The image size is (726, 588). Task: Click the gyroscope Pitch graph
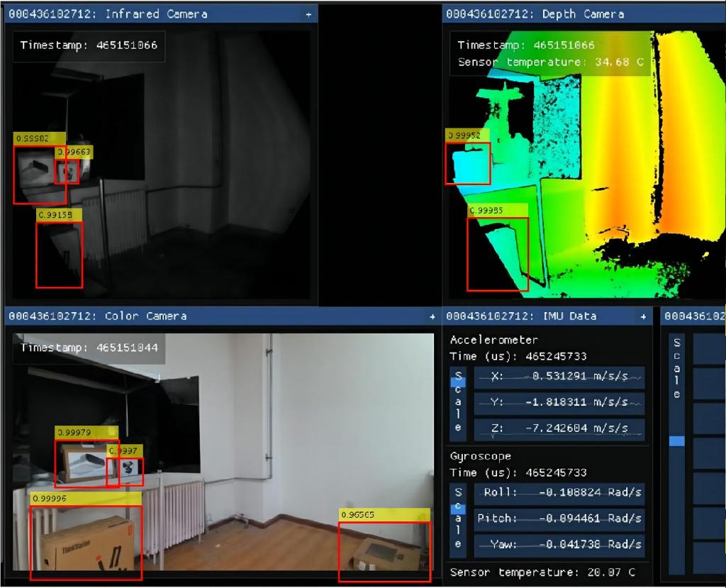[x=559, y=518]
